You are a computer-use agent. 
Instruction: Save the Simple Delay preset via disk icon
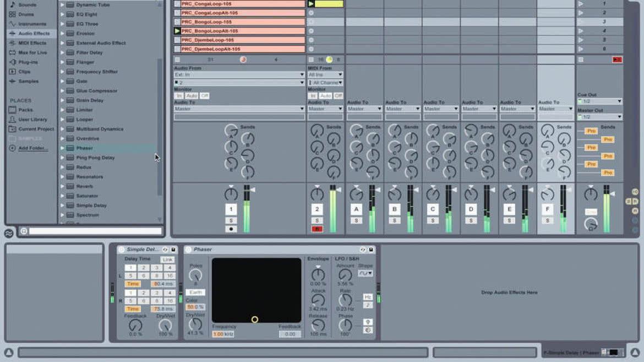tap(173, 250)
